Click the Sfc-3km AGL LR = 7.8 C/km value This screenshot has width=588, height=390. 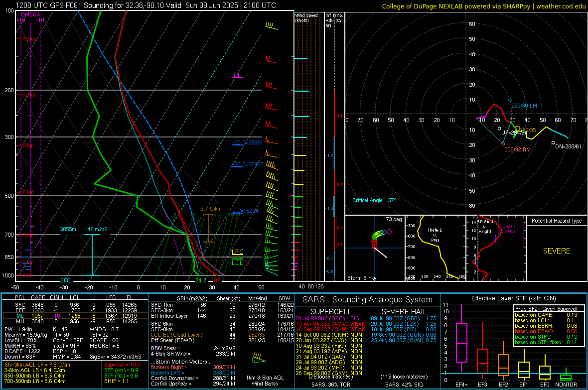coord(37,365)
